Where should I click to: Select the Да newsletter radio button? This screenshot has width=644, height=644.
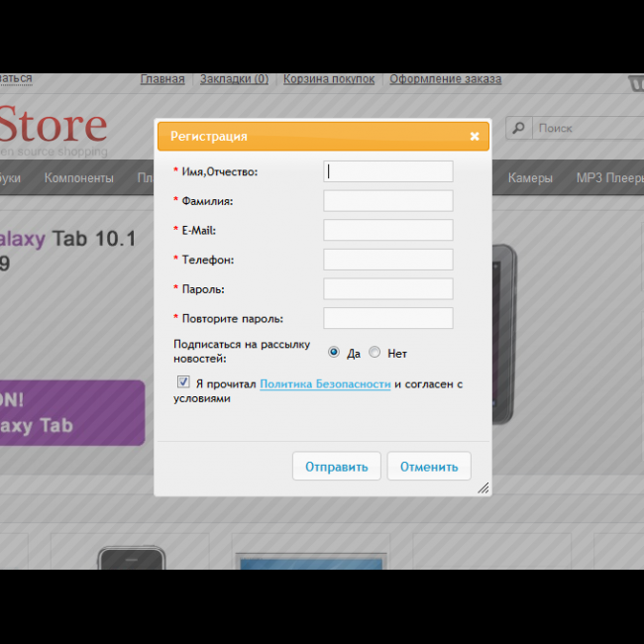click(x=334, y=352)
